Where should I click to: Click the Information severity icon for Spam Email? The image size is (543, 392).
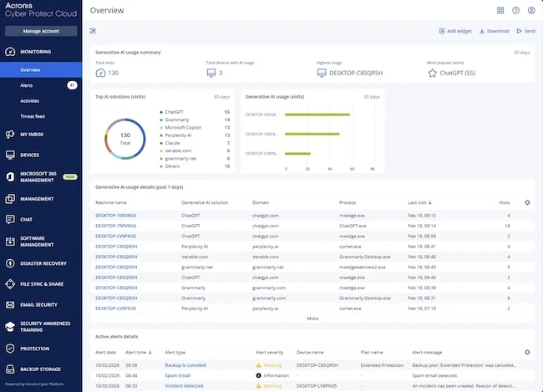coord(258,375)
